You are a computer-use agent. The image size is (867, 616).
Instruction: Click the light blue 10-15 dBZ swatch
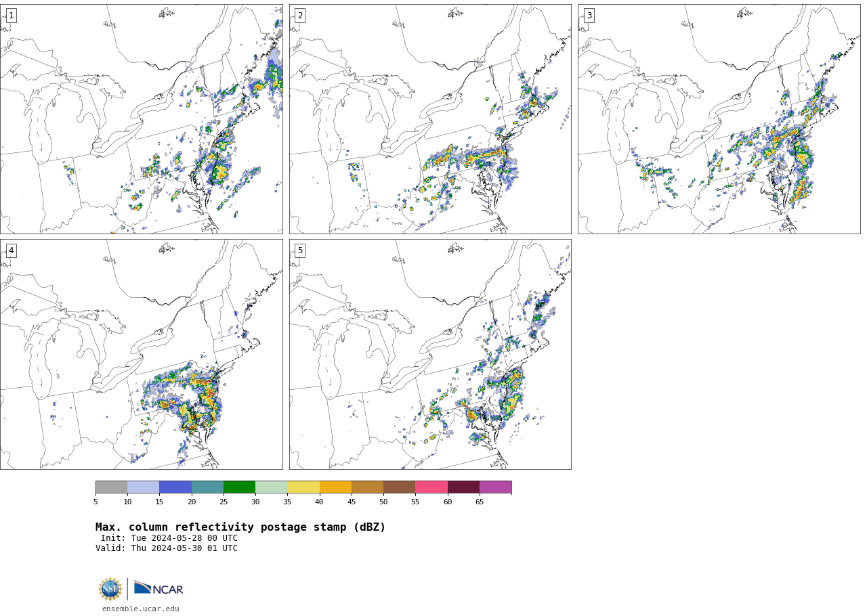click(x=143, y=487)
